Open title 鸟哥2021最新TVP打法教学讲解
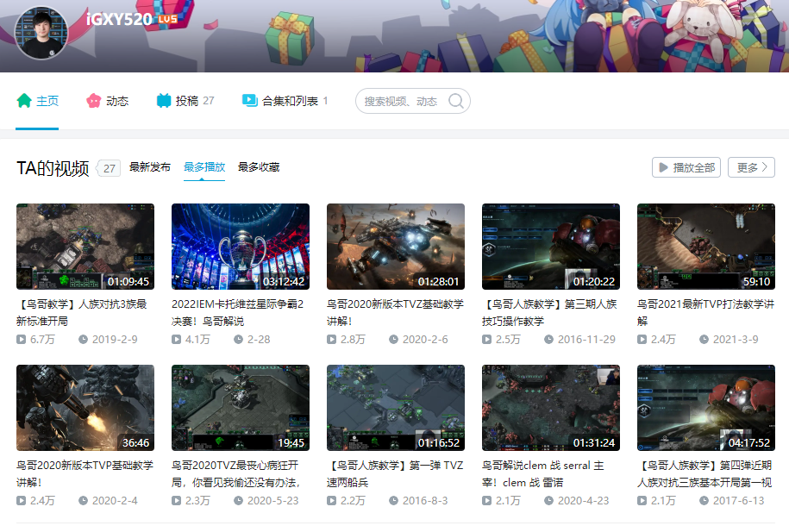 click(x=705, y=312)
